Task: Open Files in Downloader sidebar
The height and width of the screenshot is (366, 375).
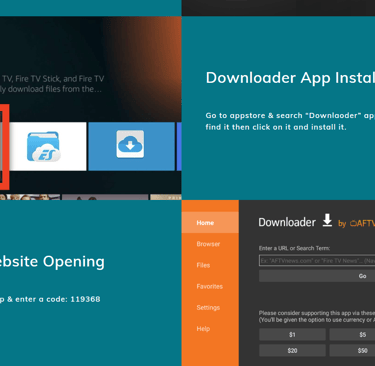Action: [x=203, y=265]
